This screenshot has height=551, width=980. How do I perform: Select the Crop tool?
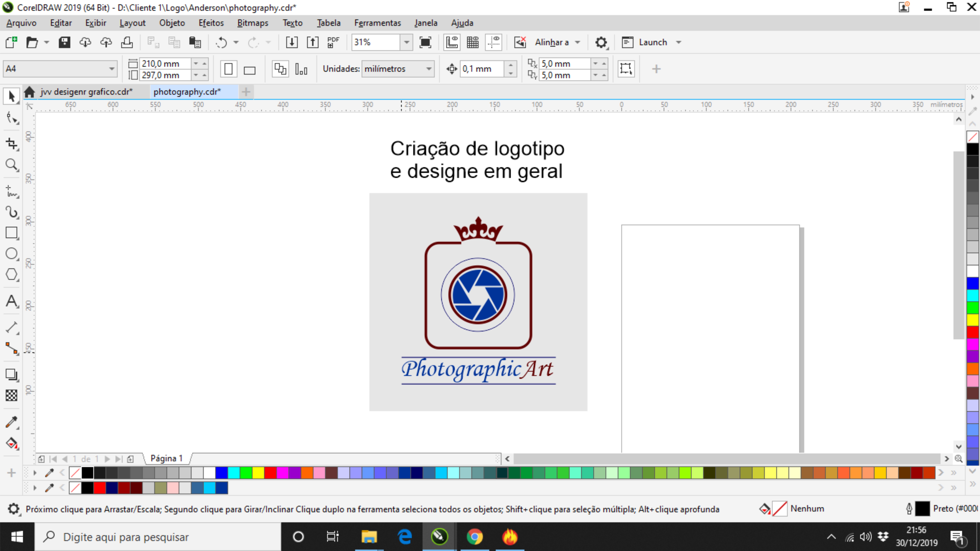coord(11,144)
